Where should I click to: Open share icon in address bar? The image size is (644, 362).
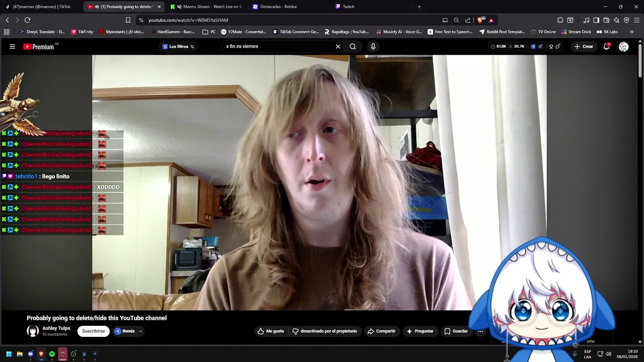pos(468,20)
